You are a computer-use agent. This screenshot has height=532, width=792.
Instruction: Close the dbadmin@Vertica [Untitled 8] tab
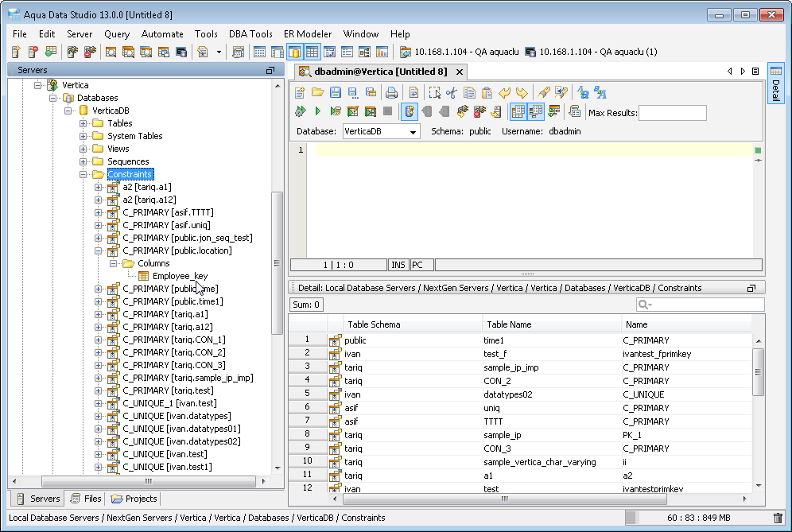click(460, 72)
